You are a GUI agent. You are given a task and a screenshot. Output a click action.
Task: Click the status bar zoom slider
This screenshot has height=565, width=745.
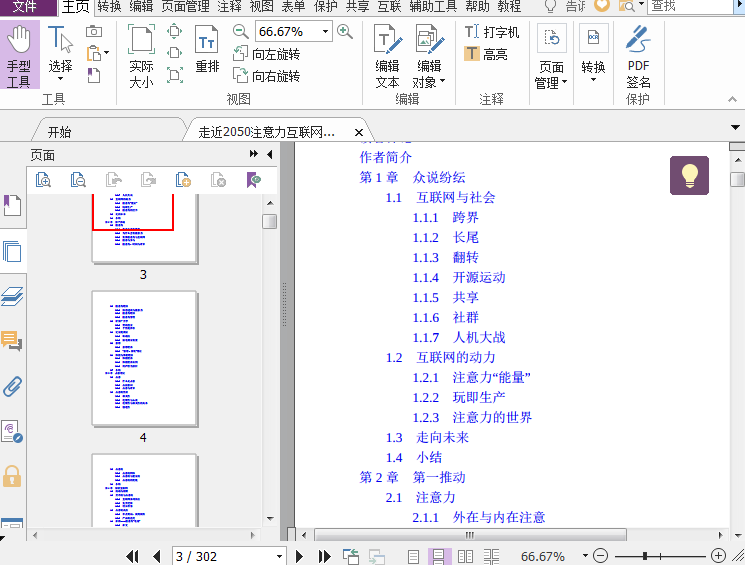tap(660, 556)
